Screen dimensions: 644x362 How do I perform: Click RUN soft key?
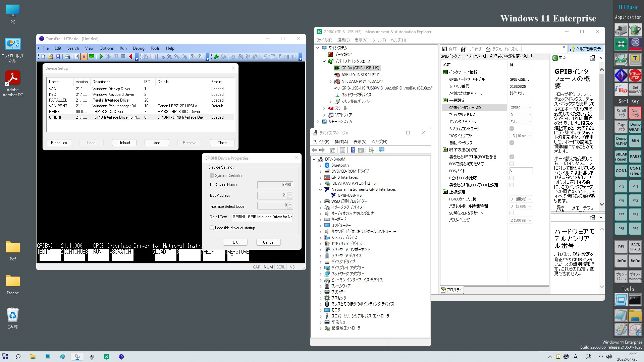[635, 141]
